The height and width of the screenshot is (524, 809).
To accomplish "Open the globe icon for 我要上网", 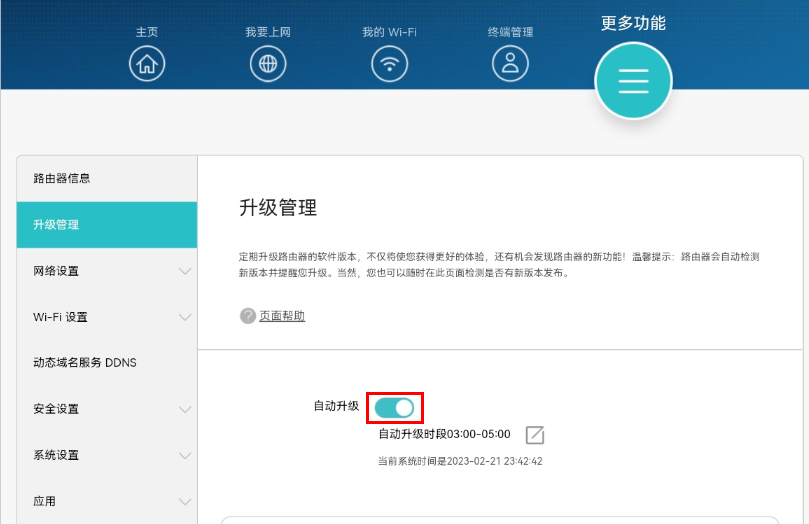I will pos(267,64).
